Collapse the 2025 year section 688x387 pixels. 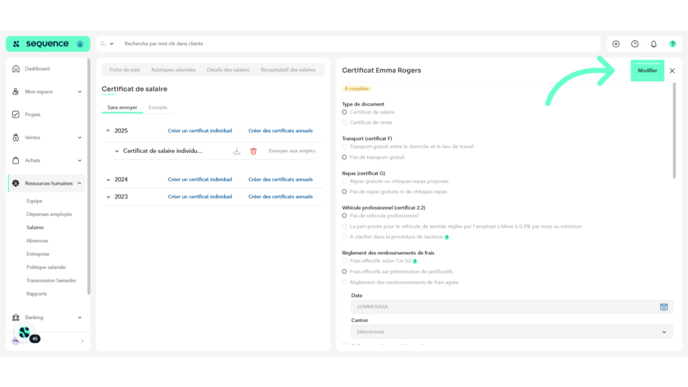point(108,131)
